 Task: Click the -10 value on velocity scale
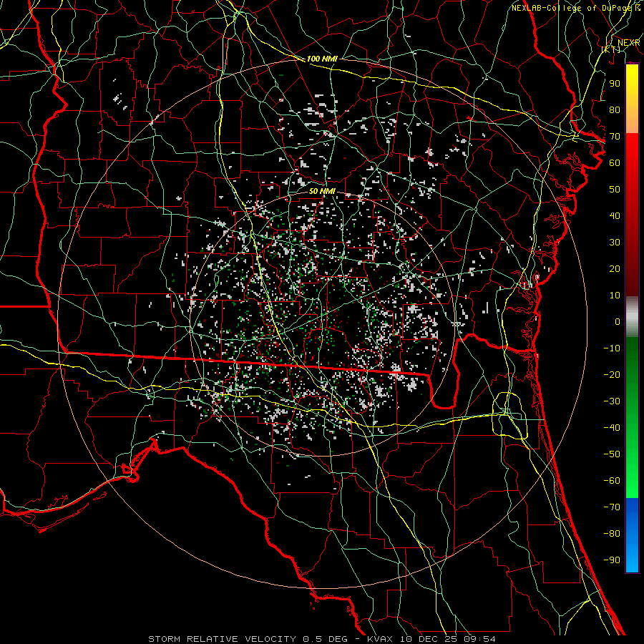coord(612,348)
